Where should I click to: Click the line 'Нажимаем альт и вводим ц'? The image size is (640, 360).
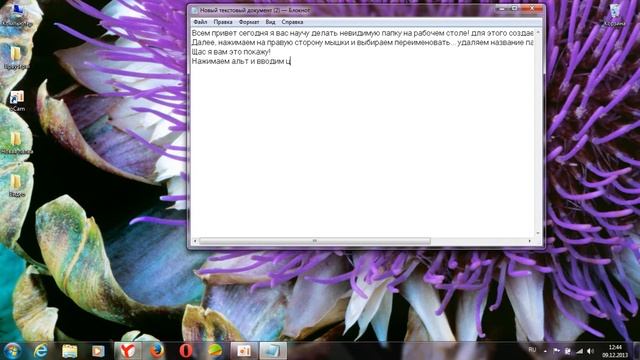click(241, 61)
